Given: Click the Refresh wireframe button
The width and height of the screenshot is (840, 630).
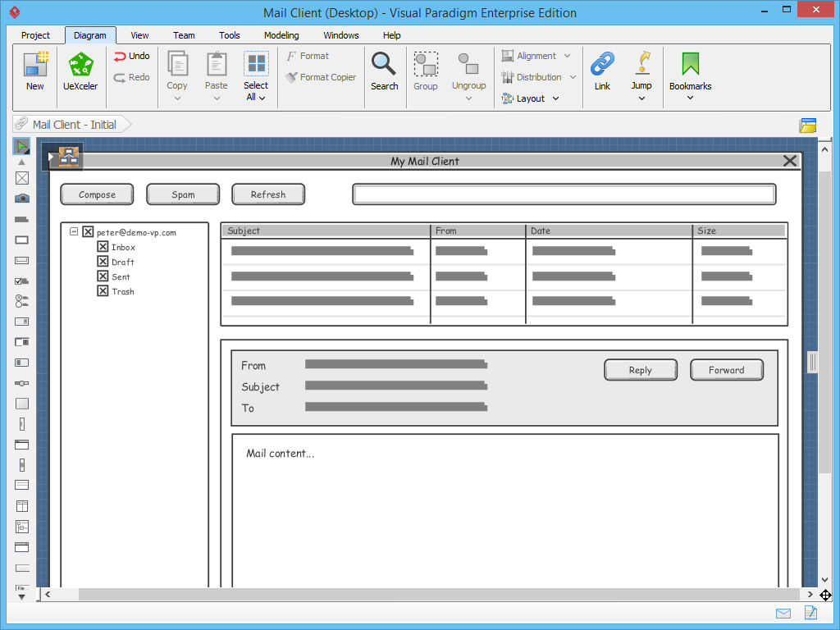Looking at the screenshot, I should coord(268,194).
